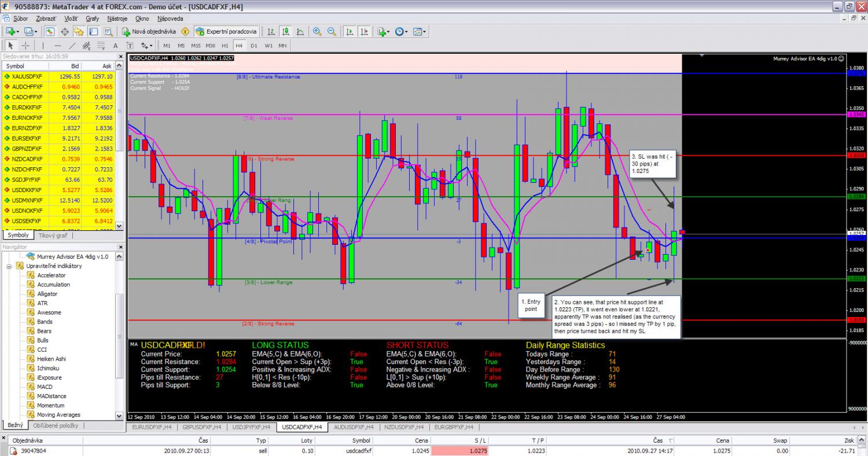Select the vertical line drawing tool
The image size is (868, 456).
43,45
